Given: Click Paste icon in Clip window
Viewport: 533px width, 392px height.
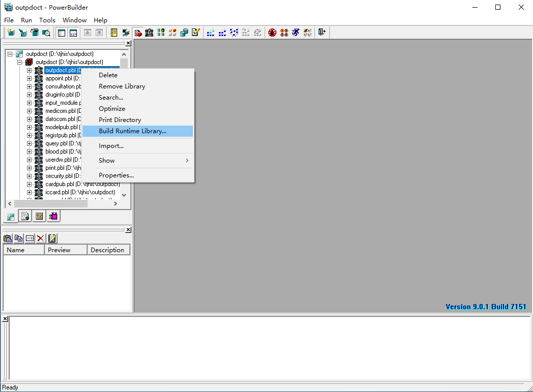Looking at the screenshot, I should (x=8, y=238).
